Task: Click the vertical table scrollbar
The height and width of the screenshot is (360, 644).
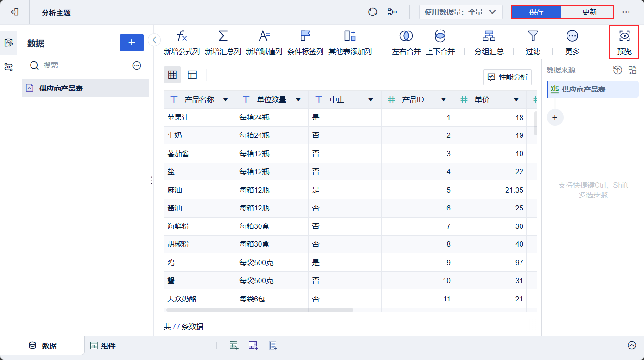Action: pyautogui.click(x=536, y=123)
